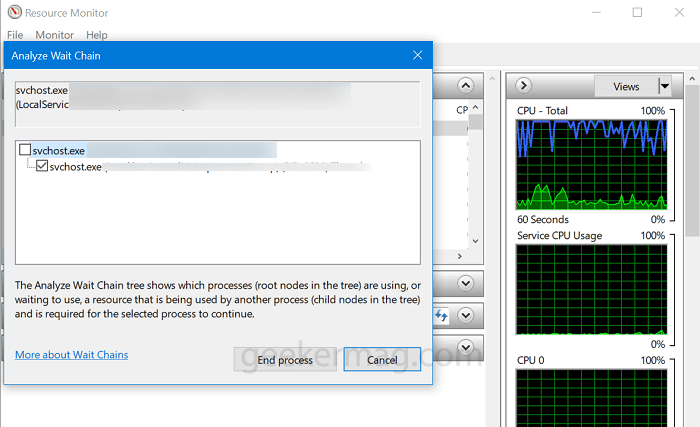This screenshot has width=700, height=427.
Task: Expand the bottom collapsed section chevron
Action: click(x=466, y=347)
